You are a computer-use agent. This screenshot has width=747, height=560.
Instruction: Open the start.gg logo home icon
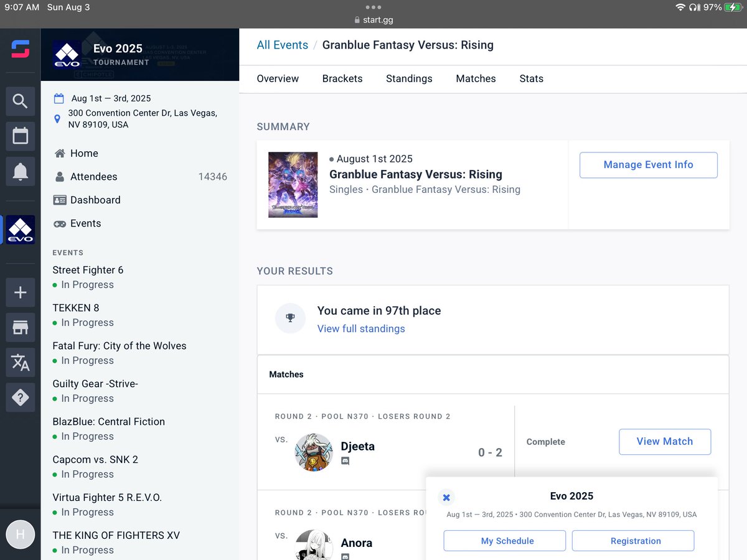click(x=20, y=49)
